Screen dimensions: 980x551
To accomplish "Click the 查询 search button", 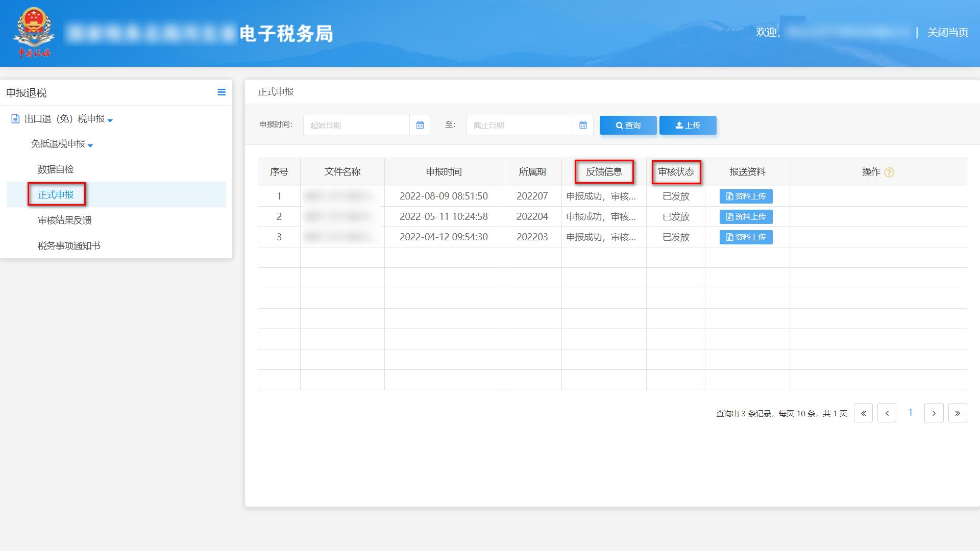I will click(x=628, y=125).
